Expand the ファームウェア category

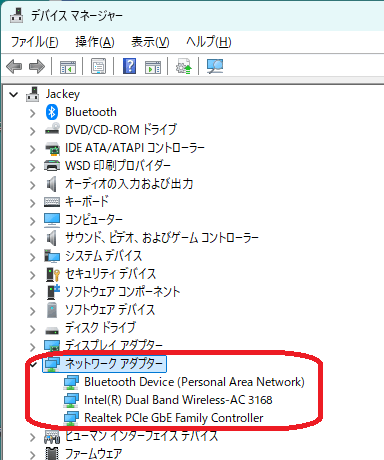[x=32, y=455]
